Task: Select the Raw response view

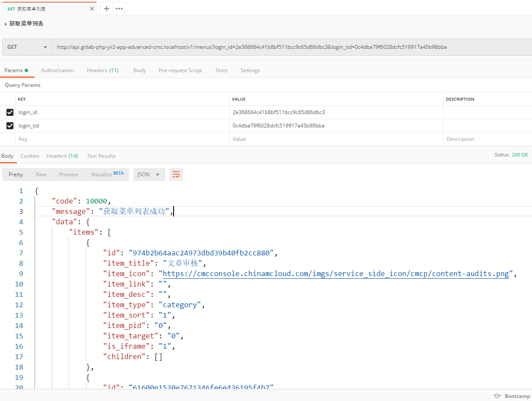Action: pos(41,175)
